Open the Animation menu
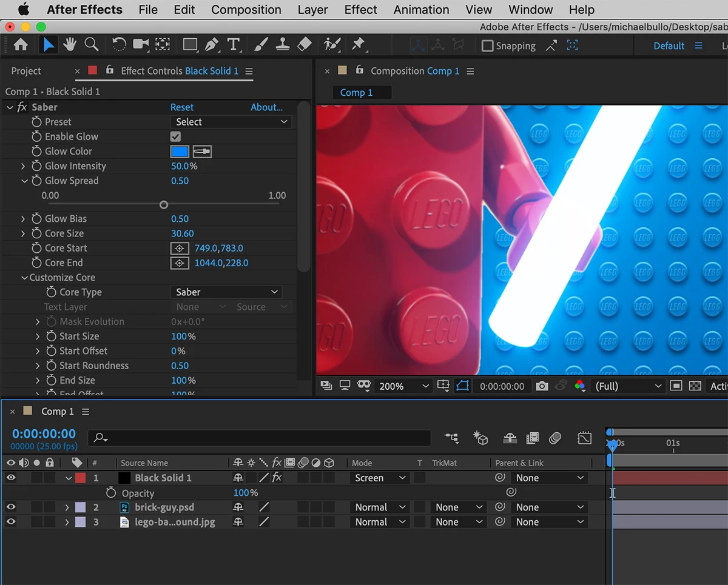 (421, 10)
